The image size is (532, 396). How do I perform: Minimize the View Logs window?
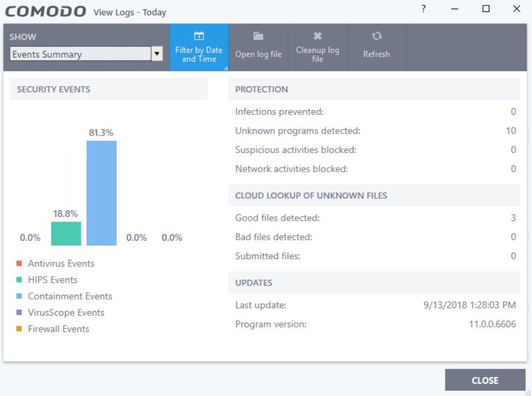(455, 9)
